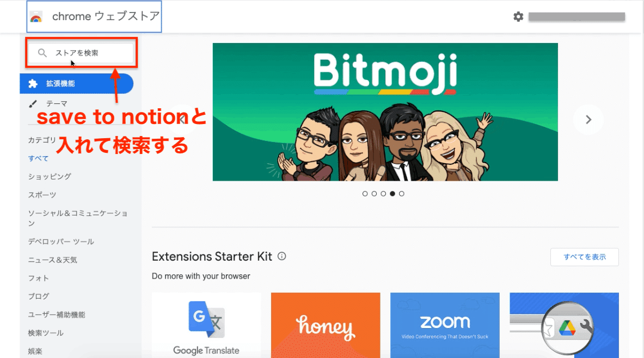Select the テーマ tab in sidebar
Screen dimensions: 644x358
(57, 104)
